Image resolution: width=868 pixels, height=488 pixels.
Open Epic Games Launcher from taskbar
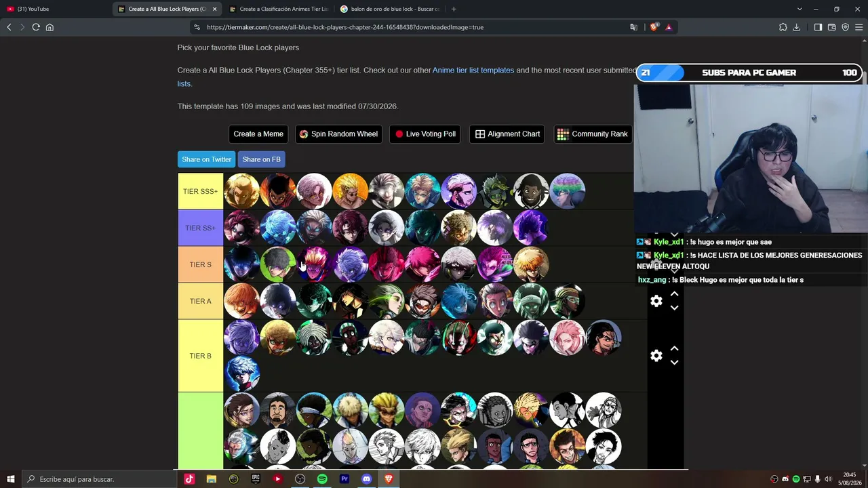click(x=256, y=479)
